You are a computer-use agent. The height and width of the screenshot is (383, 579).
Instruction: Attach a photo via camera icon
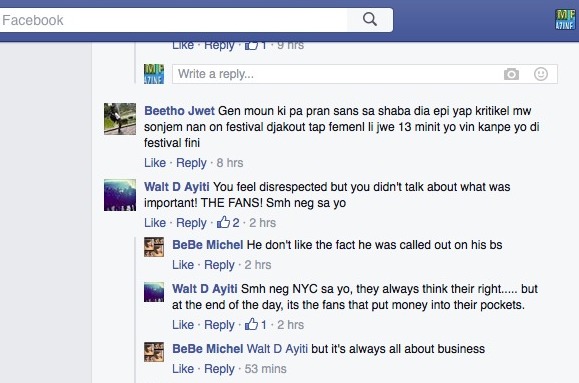[511, 74]
